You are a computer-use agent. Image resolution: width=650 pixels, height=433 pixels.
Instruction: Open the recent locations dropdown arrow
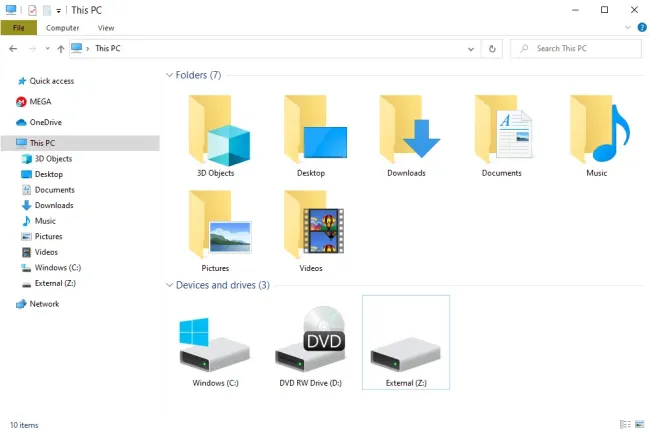tap(47, 48)
